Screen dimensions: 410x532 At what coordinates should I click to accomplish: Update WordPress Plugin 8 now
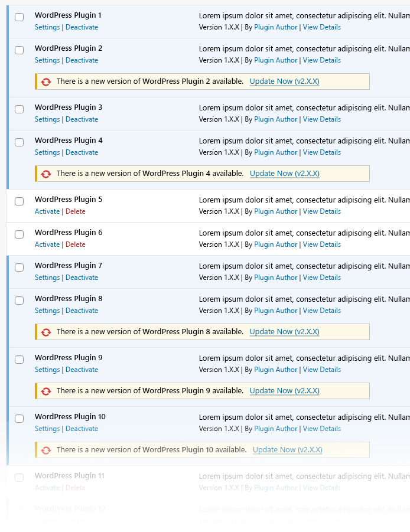[x=284, y=331]
